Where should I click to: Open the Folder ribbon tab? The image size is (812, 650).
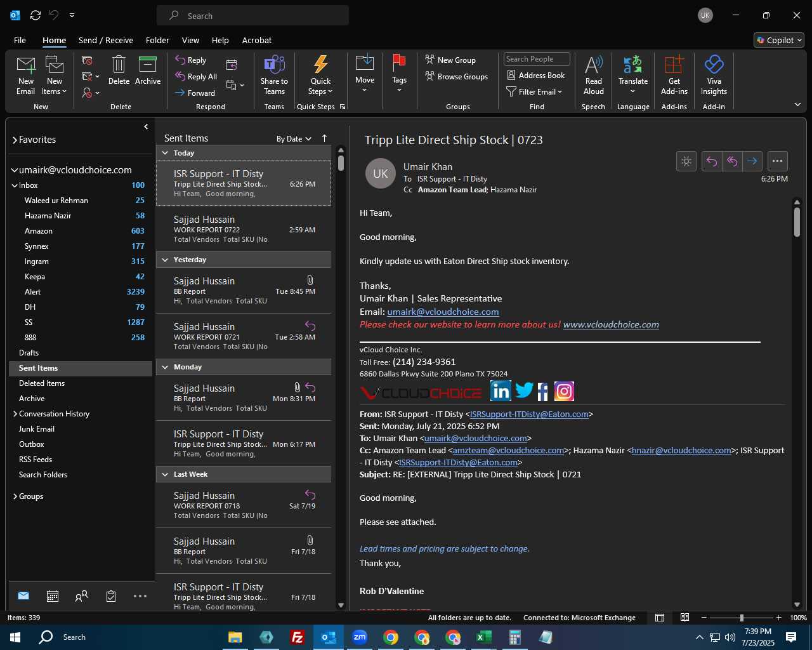[x=157, y=40]
